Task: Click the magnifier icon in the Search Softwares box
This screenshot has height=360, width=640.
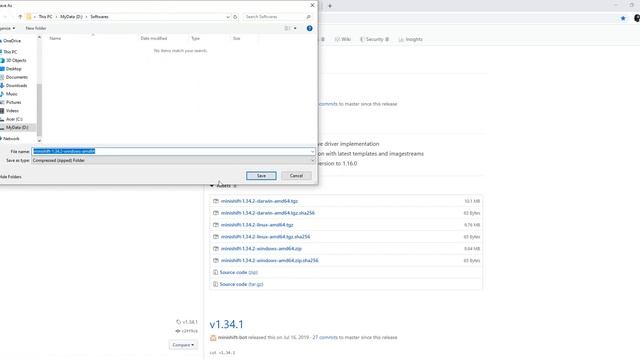Action: pyautogui.click(x=308, y=17)
